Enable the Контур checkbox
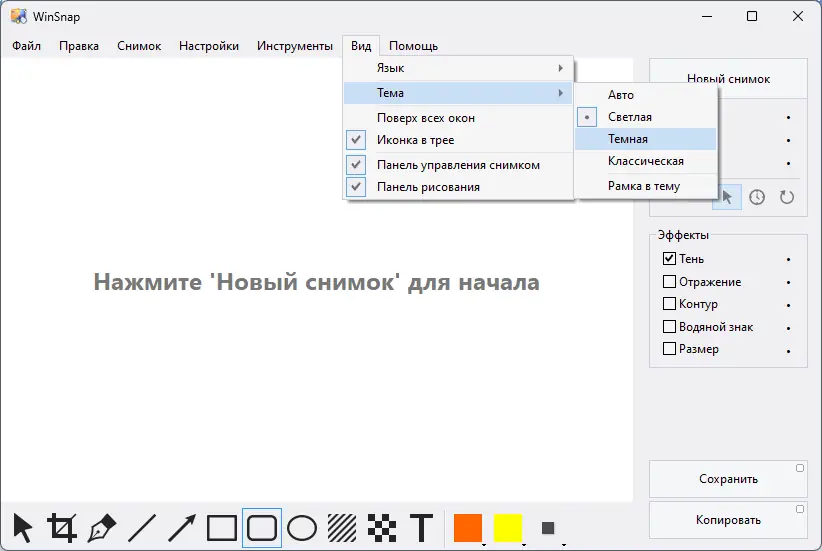This screenshot has width=822, height=551. click(669, 304)
